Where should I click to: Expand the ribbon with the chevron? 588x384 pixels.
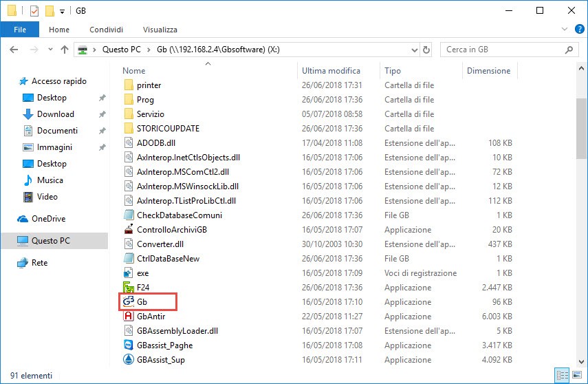565,29
